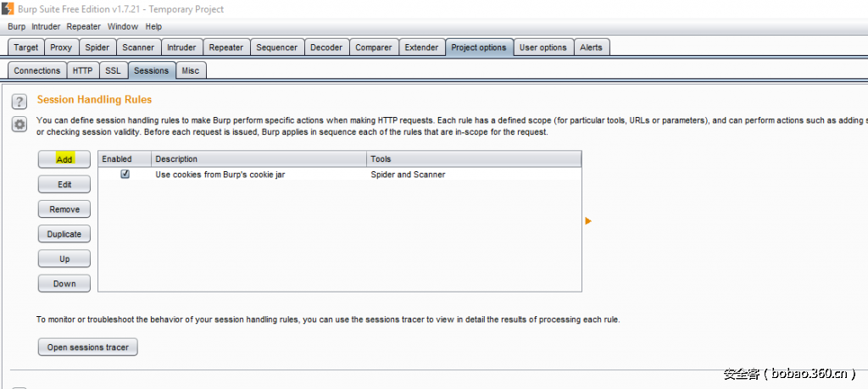Image resolution: width=868 pixels, height=389 pixels.
Task: Switch to the Target tab
Action: pyautogui.click(x=26, y=47)
